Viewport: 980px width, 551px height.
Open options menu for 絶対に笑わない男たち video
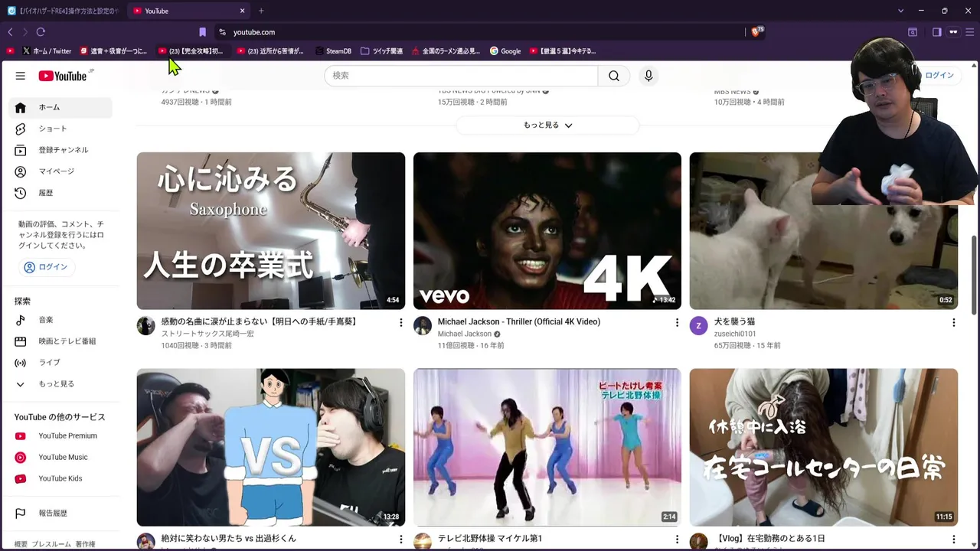pos(400,540)
